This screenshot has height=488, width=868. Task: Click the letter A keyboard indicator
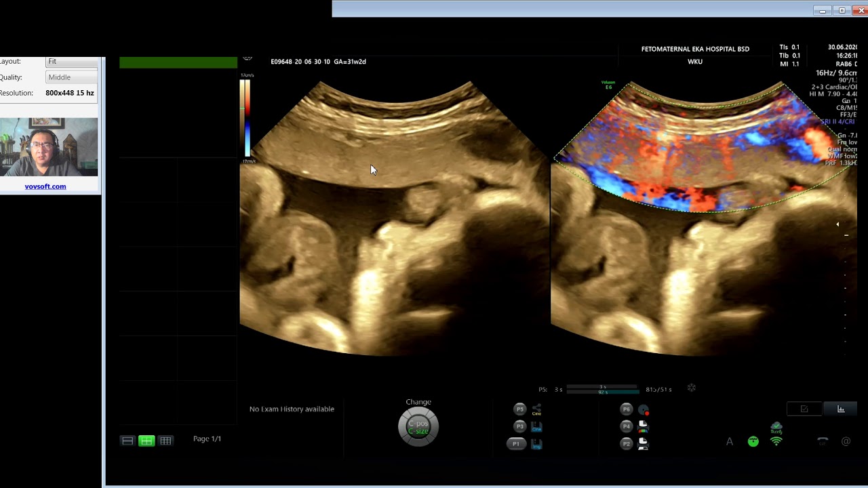click(730, 442)
